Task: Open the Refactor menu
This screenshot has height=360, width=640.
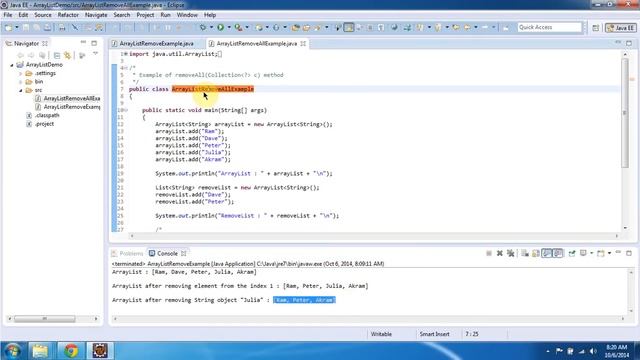Action: click(68, 15)
